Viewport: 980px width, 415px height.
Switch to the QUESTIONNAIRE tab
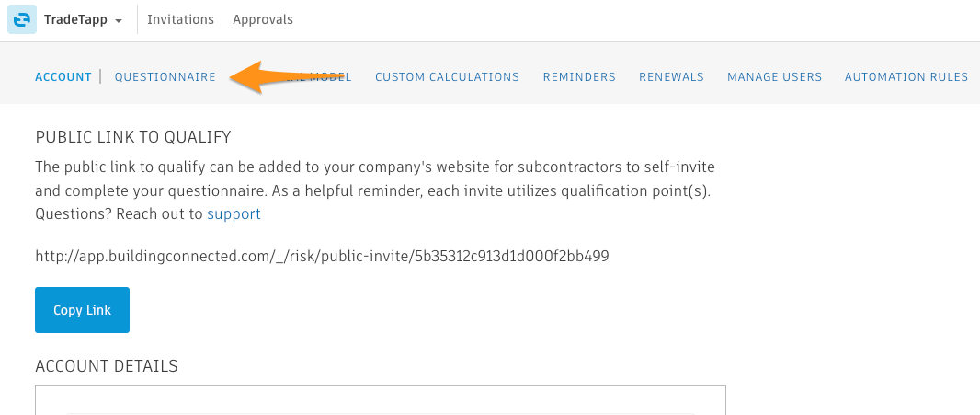pyautogui.click(x=165, y=77)
